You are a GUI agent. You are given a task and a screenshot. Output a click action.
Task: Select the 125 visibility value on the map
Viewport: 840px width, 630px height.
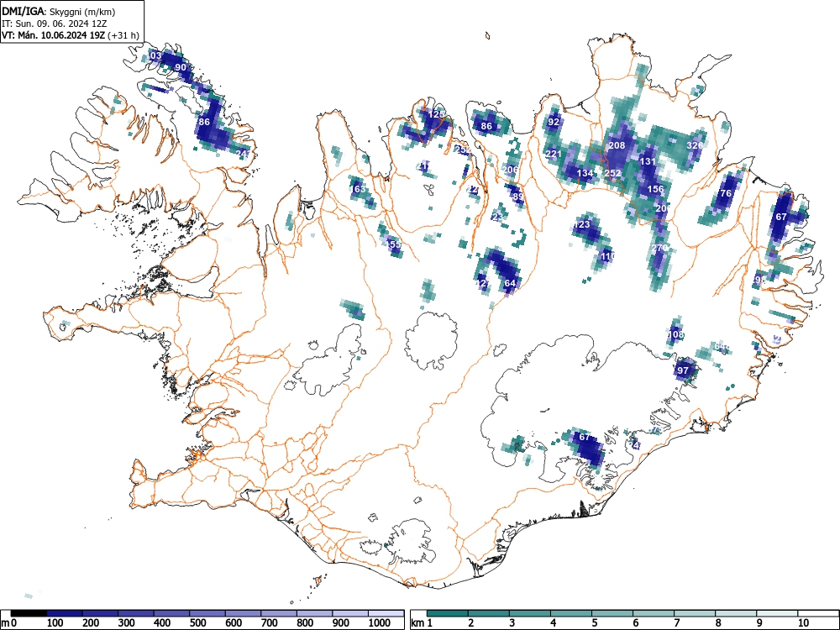coord(436,114)
